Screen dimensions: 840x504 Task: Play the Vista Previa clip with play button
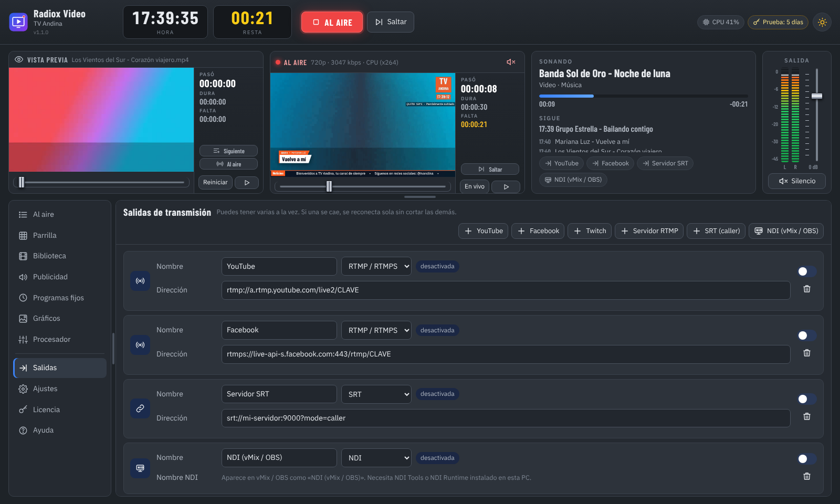click(x=247, y=183)
